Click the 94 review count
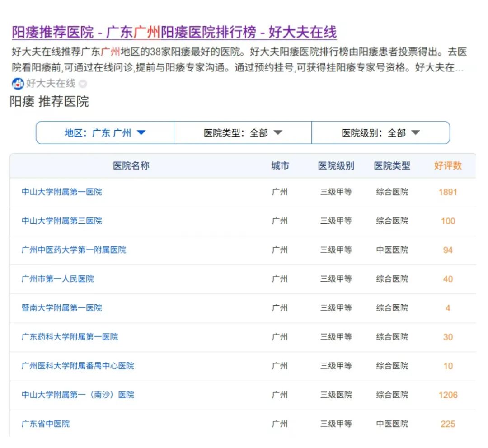This screenshot has width=488, height=448. 448,250
